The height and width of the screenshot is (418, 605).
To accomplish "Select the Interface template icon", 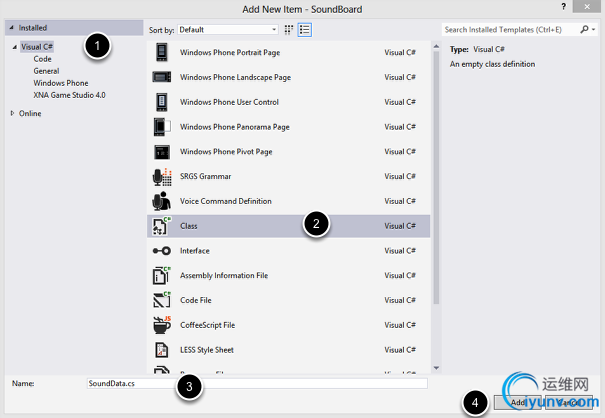I will click(x=161, y=251).
